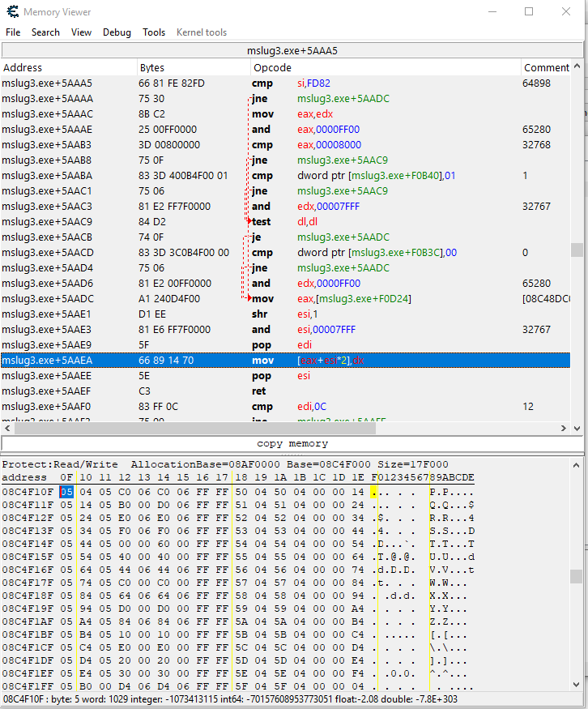Viewport: 588px width, 709px height.
Task: Click disassembler horizontal scrollbar left arrow
Action: [7, 429]
